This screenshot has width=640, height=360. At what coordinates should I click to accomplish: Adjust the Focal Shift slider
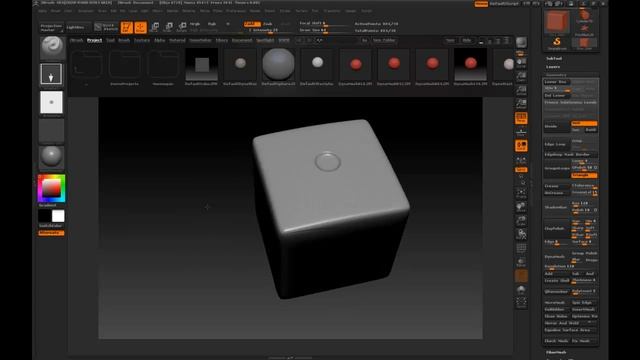(325, 23)
